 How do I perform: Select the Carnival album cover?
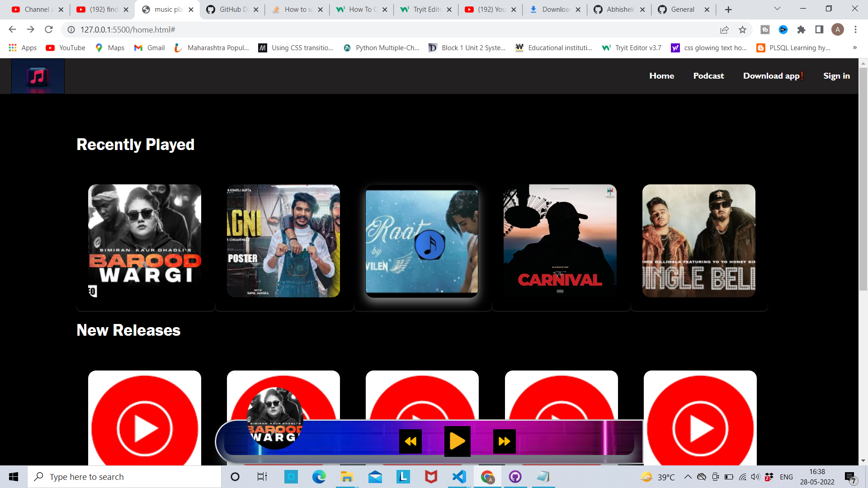point(560,241)
